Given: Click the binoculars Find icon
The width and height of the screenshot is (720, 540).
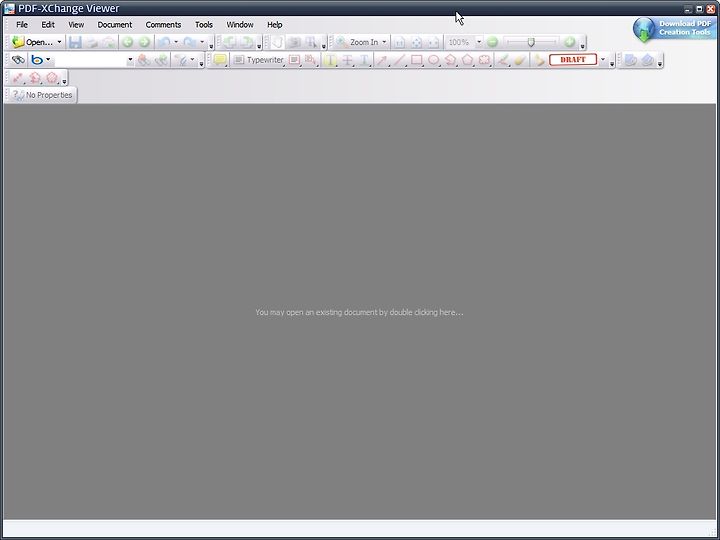Looking at the screenshot, I should (x=18, y=60).
